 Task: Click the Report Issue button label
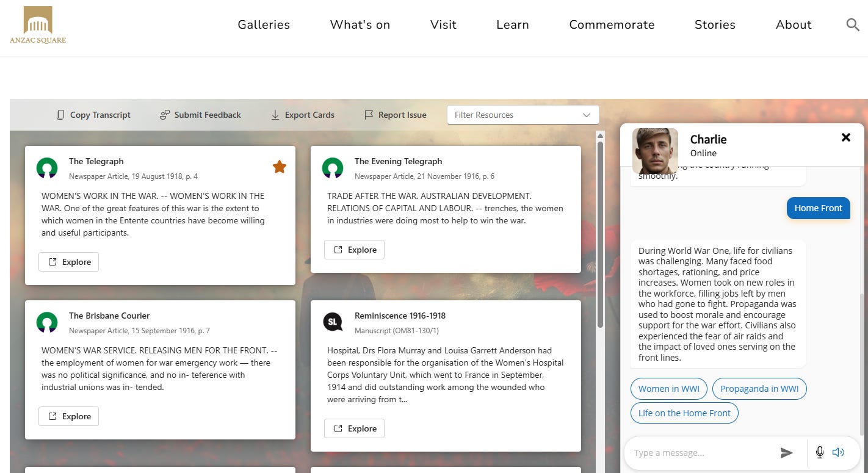(402, 115)
